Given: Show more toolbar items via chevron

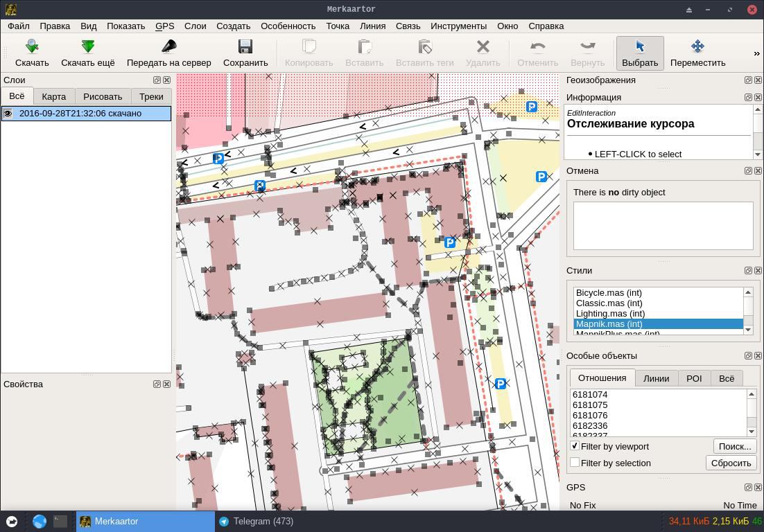Looking at the screenshot, I should 756,53.
